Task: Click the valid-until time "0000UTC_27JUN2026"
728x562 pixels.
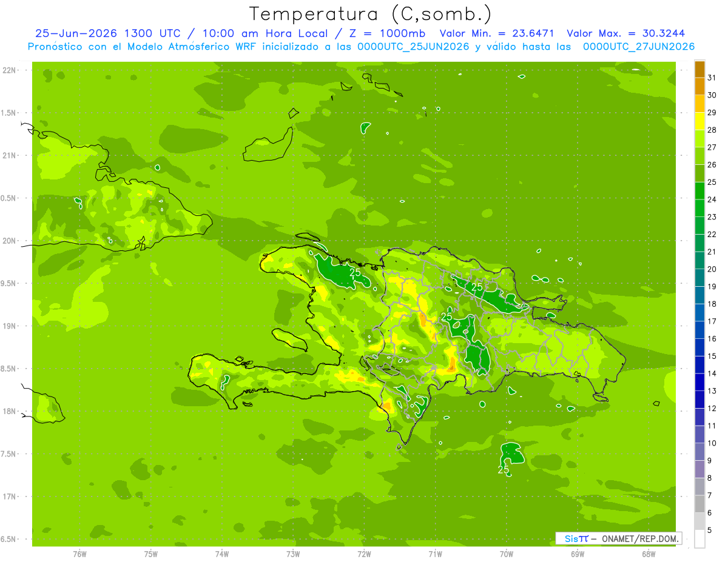Action: point(639,47)
